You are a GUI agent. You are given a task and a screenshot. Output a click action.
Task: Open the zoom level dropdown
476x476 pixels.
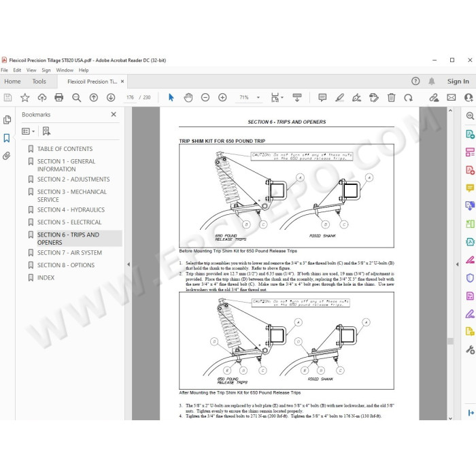click(x=258, y=97)
